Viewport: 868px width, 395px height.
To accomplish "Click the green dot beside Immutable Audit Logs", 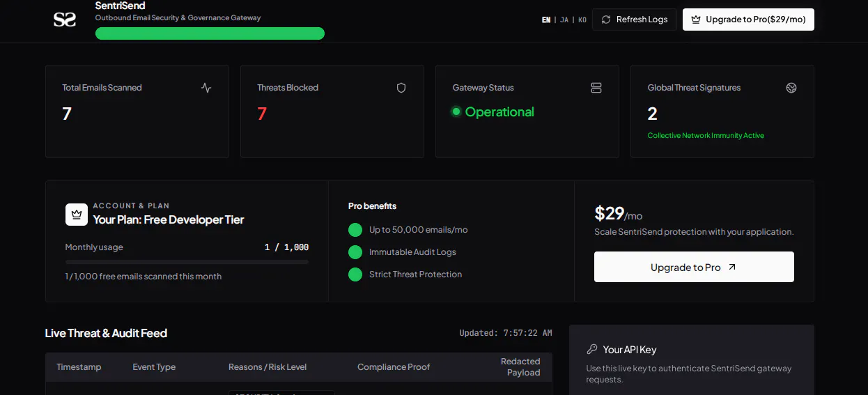I will 355,252.
